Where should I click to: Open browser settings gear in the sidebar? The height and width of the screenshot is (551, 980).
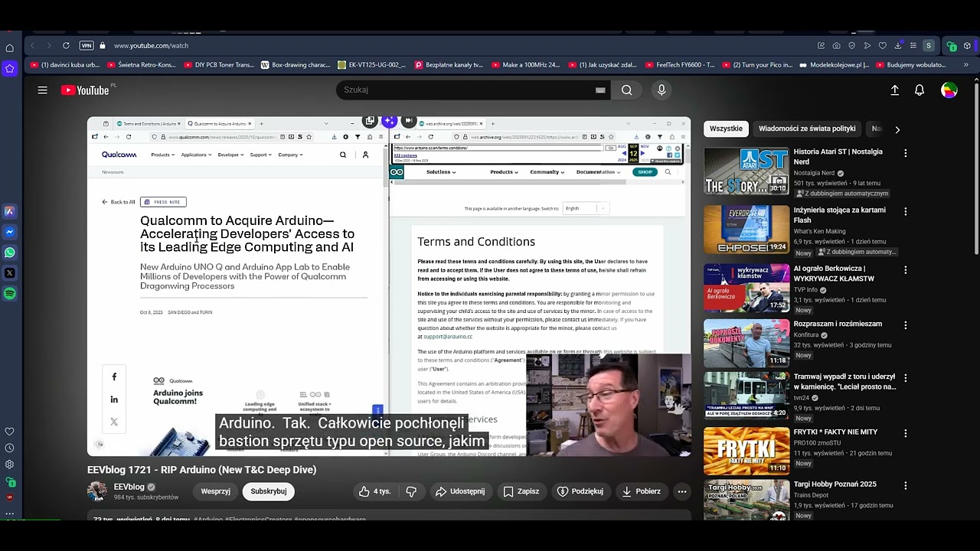click(10, 465)
